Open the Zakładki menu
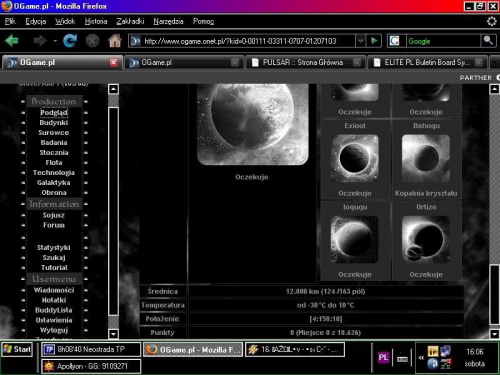 pyautogui.click(x=130, y=21)
